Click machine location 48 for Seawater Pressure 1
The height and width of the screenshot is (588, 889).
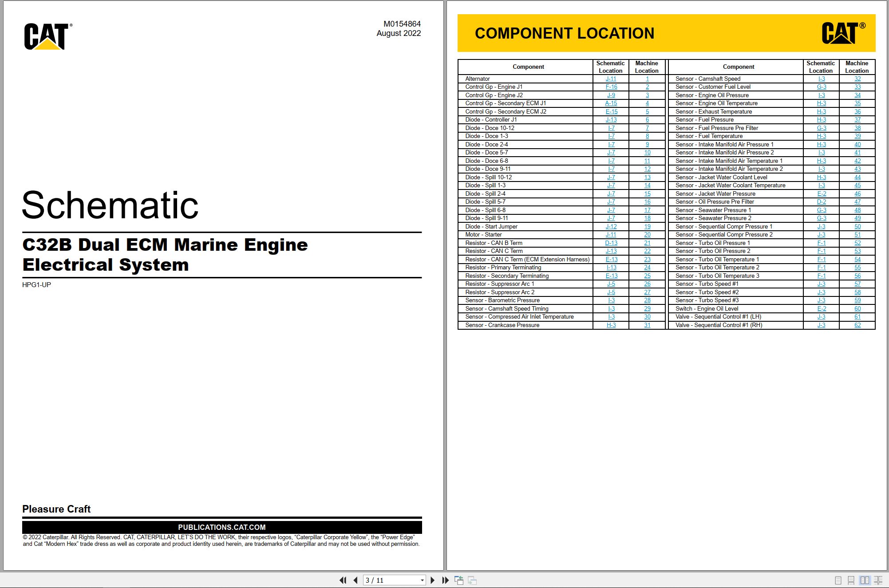(857, 210)
